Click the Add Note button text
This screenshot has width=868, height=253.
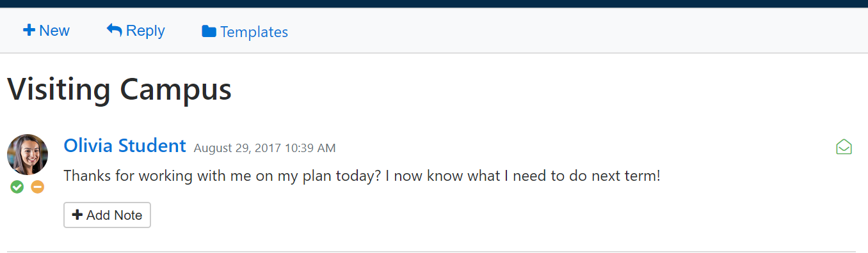click(x=115, y=215)
